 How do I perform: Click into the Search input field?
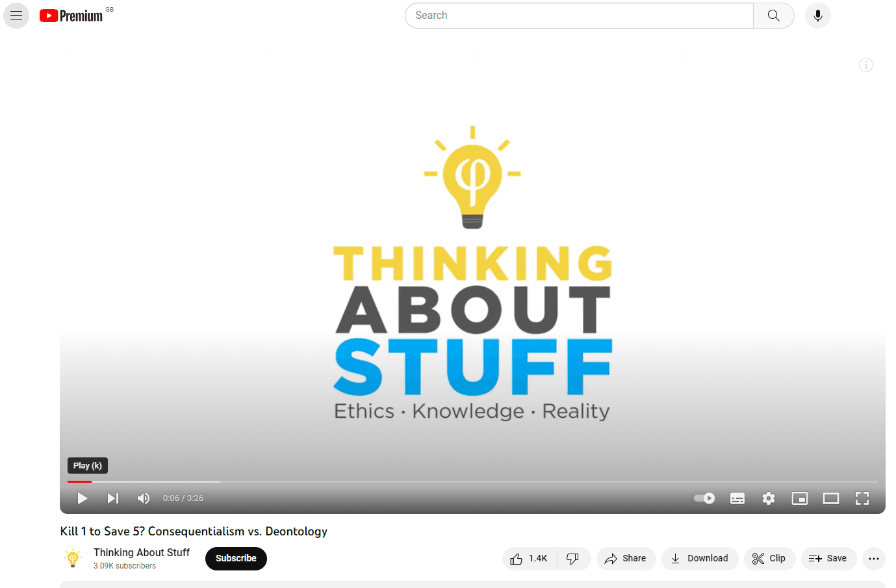pyautogui.click(x=579, y=16)
